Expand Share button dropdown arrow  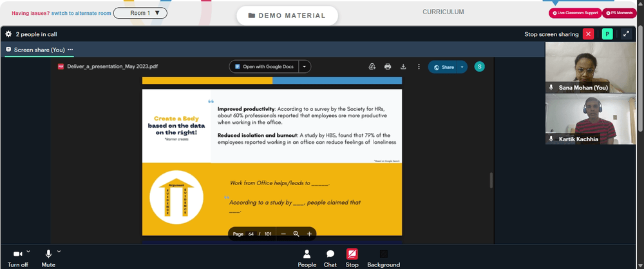point(462,67)
